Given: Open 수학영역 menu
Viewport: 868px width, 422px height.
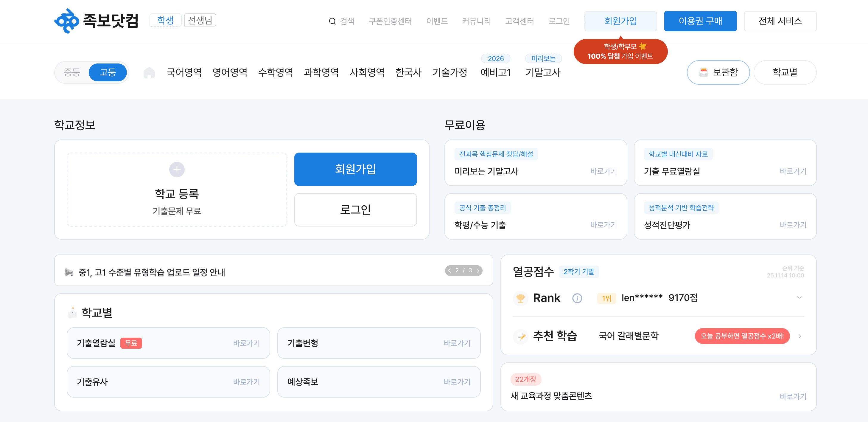Looking at the screenshot, I should [x=275, y=72].
